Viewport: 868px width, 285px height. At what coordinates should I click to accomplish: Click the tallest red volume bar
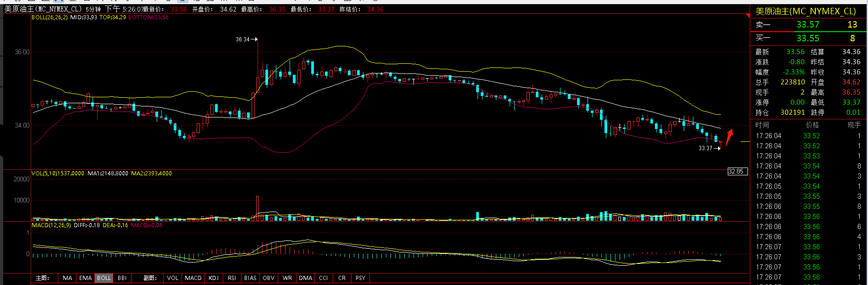pos(258,208)
